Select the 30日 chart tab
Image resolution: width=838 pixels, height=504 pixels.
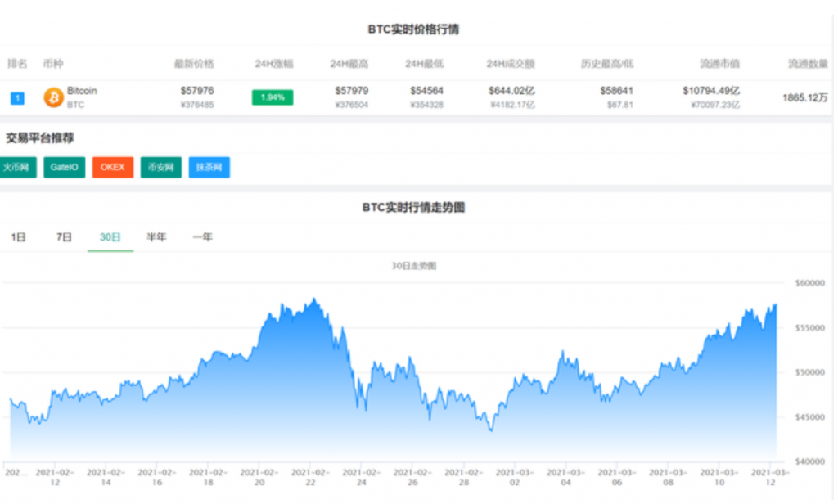point(110,237)
